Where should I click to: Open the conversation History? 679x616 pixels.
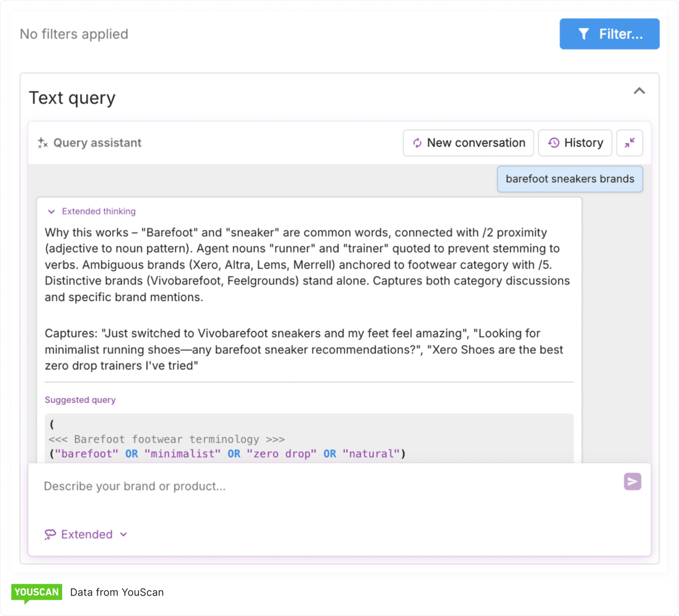pyautogui.click(x=575, y=143)
